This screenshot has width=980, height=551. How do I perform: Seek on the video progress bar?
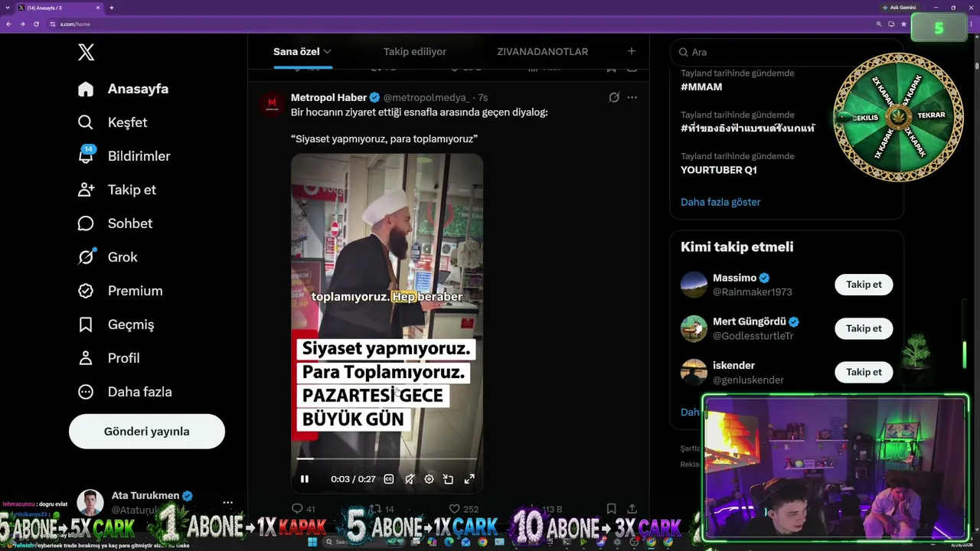(x=387, y=459)
